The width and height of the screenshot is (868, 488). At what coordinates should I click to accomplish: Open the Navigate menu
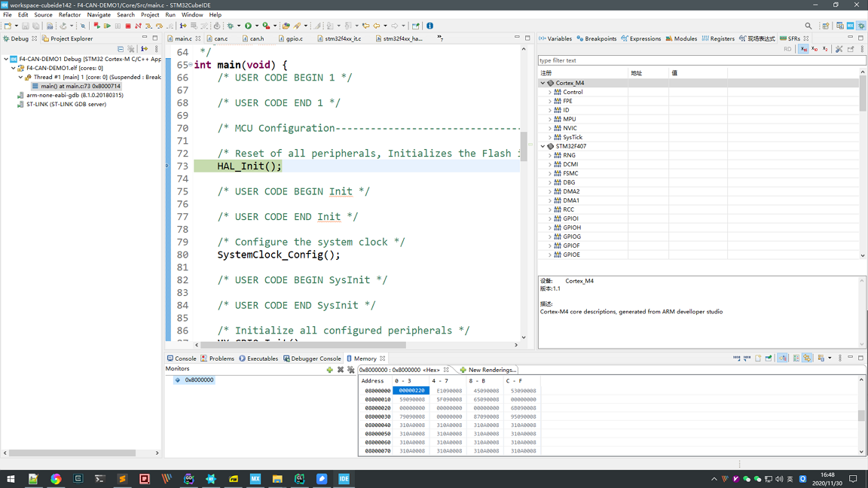pyautogui.click(x=99, y=15)
